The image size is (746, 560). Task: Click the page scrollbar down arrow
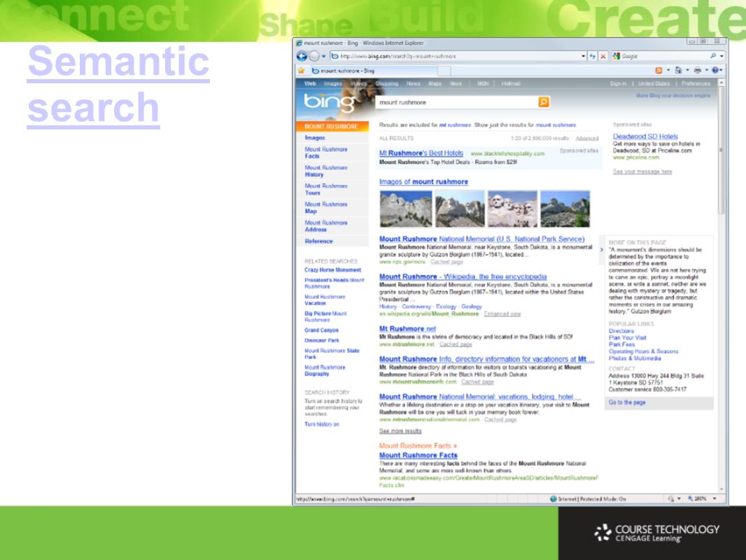tap(722, 489)
